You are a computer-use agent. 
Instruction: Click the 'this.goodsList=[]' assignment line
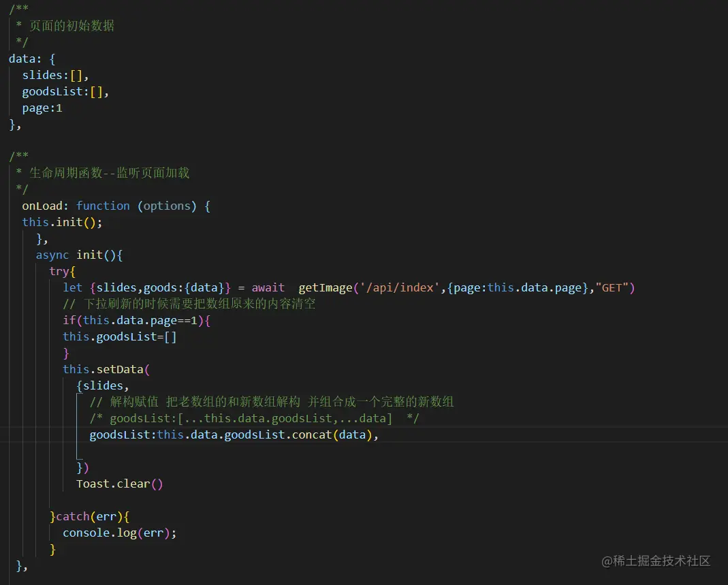[120, 336]
